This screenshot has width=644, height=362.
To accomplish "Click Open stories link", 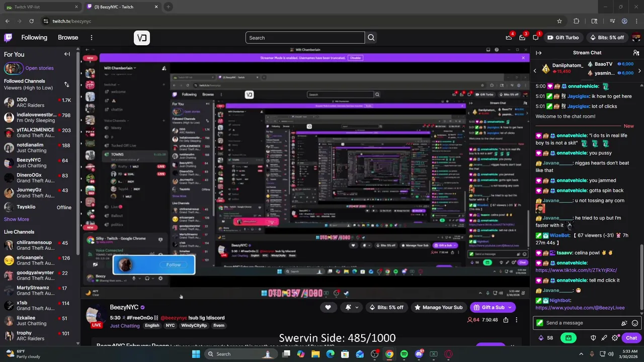I will tap(39, 68).
